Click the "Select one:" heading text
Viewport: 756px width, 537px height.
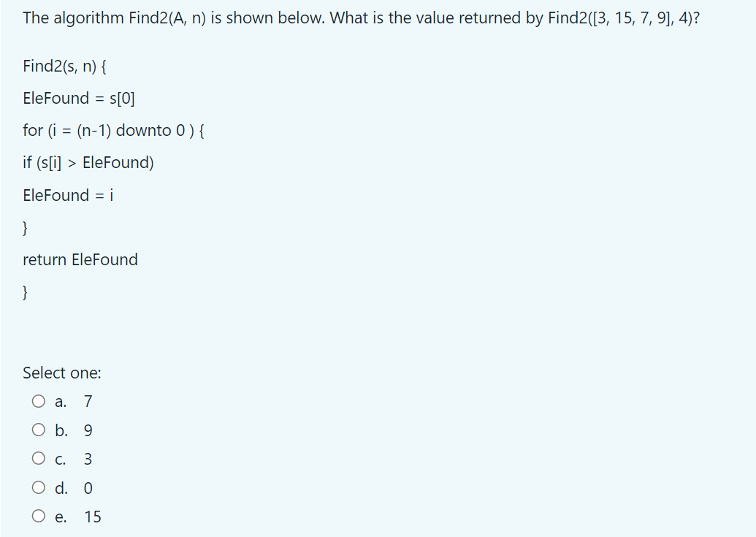61,373
